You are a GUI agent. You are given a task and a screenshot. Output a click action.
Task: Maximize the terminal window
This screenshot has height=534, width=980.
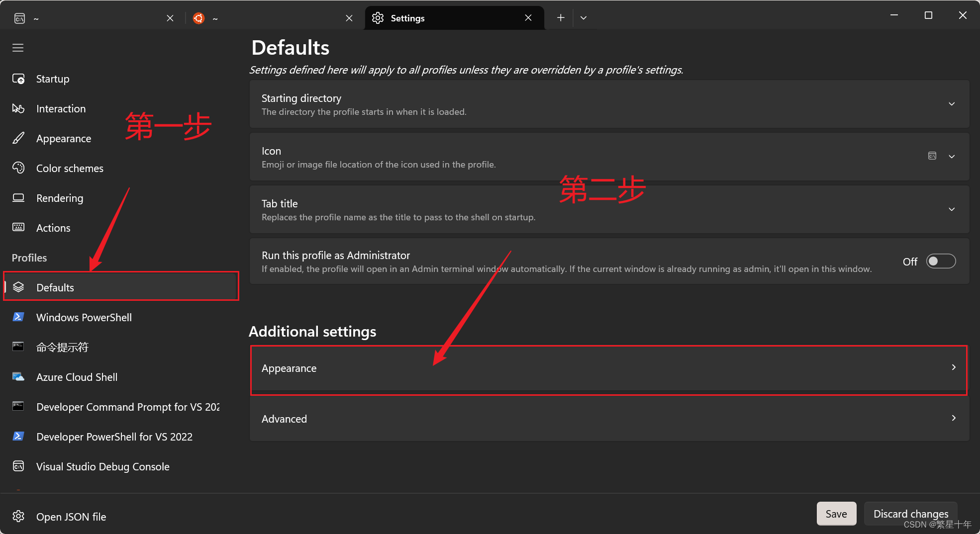928,15
